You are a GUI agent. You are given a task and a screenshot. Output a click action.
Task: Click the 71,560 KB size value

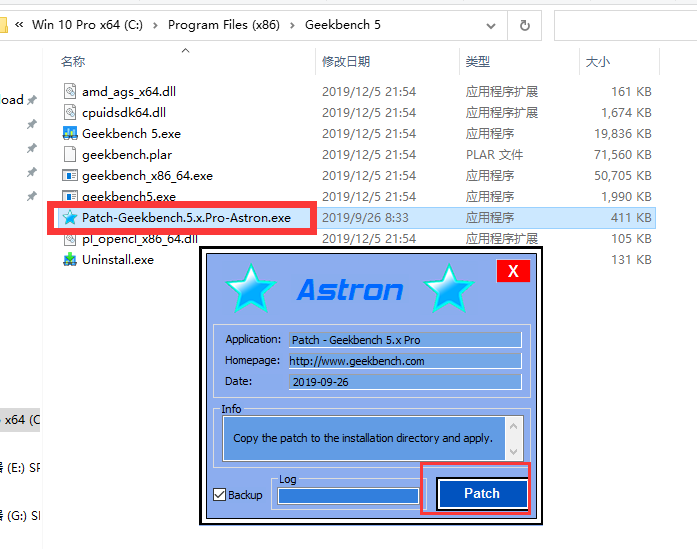(x=623, y=154)
